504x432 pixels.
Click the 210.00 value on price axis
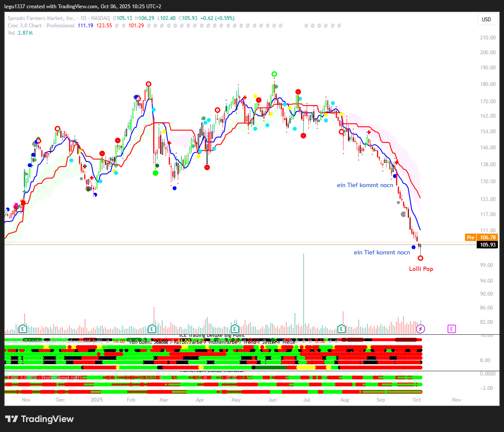[x=488, y=38]
